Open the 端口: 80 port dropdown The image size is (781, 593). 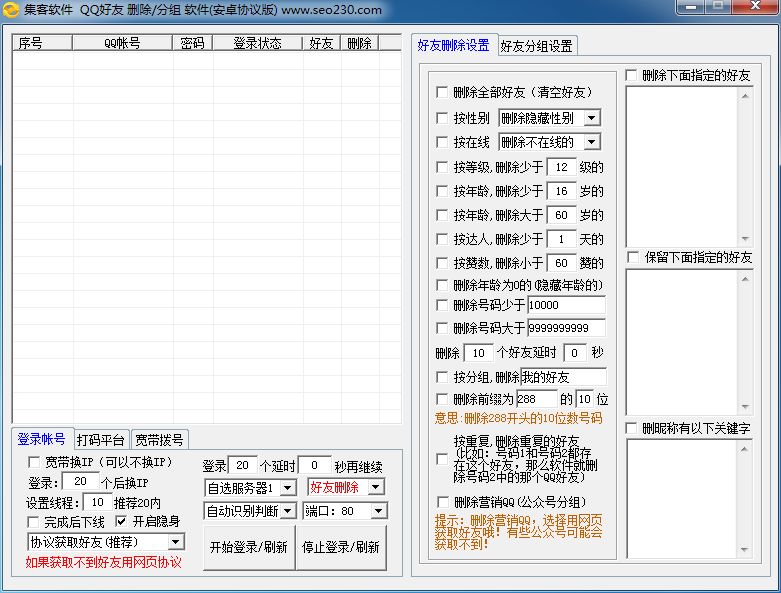pos(377,511)
